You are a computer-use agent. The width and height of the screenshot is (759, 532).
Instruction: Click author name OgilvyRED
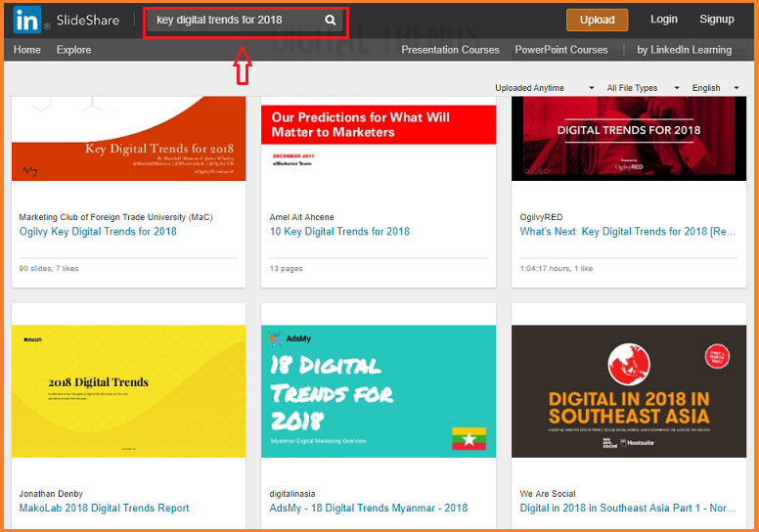click(x=541, y=217)
